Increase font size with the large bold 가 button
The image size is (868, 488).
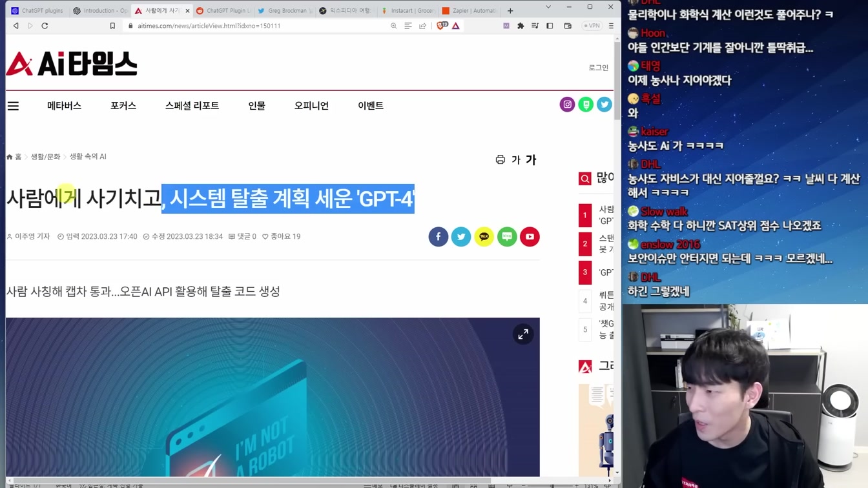(x=531, y=160)
